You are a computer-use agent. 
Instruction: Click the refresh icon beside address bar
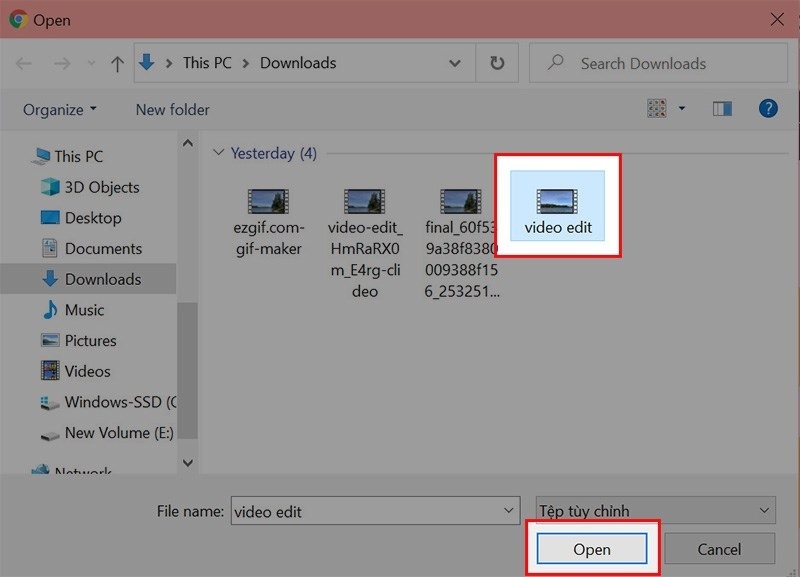[497, 63]
